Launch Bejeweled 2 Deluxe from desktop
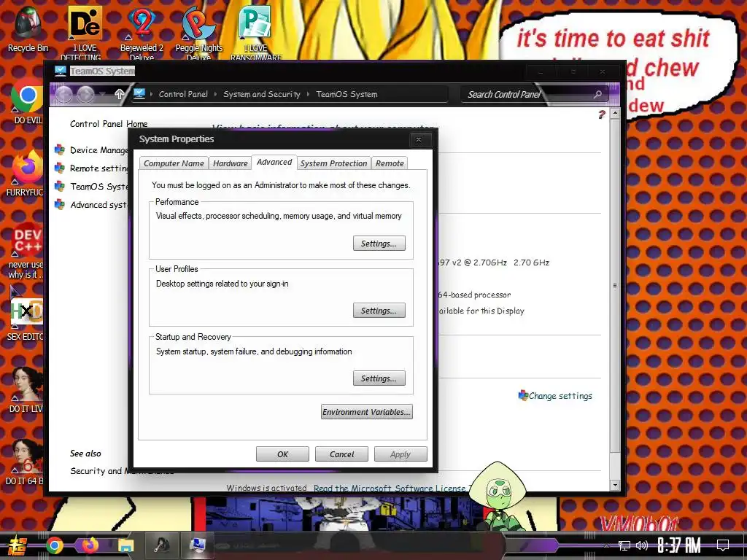Viewport: 747px width, 560px height. [x=142, y=32]
